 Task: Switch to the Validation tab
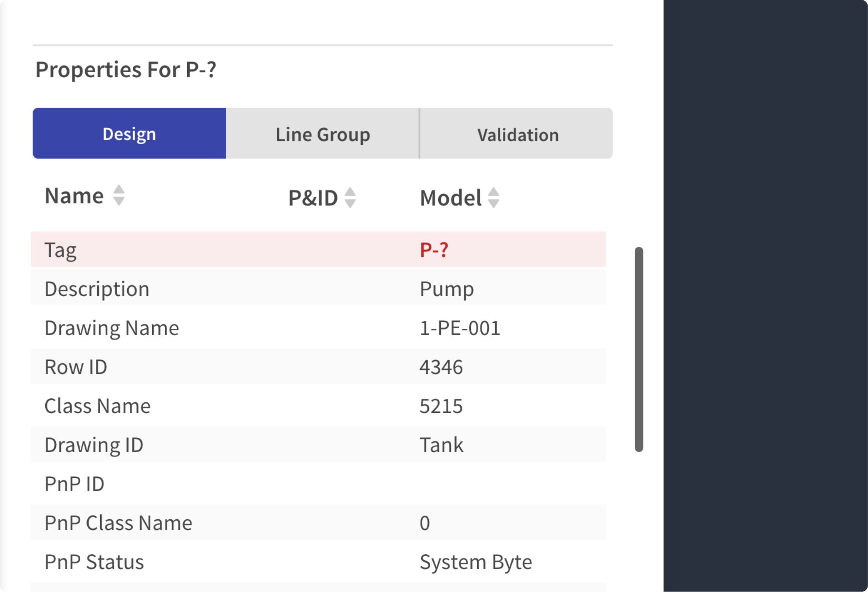click(518, 134)
